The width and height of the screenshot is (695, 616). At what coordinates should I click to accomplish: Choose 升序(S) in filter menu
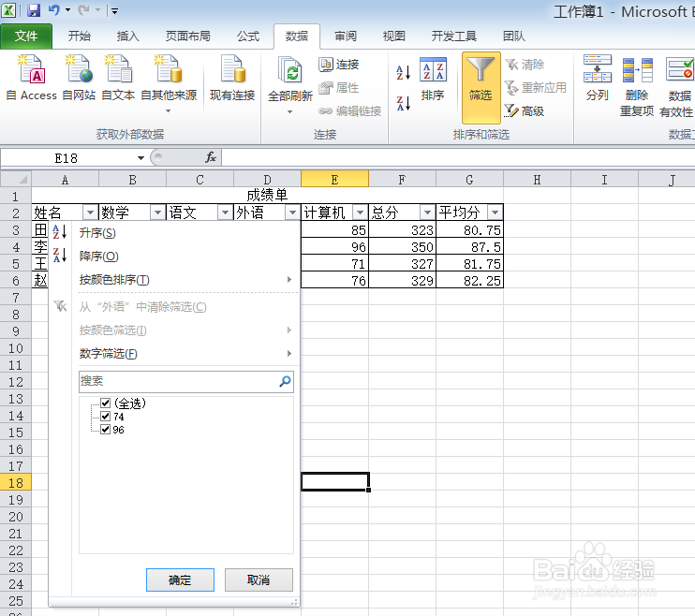click(174, 233)
